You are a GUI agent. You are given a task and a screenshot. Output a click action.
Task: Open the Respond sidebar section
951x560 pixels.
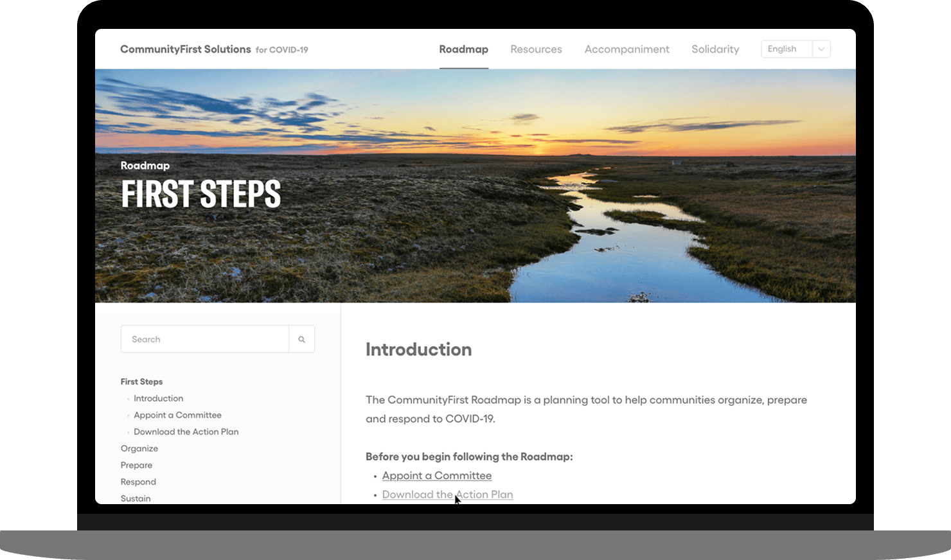pos(138,482)
